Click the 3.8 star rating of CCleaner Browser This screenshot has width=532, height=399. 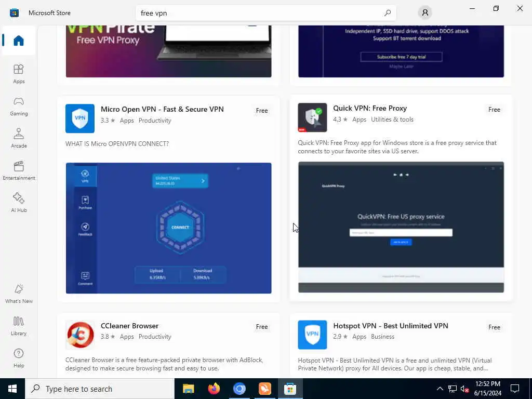click(x=108, y=337)
